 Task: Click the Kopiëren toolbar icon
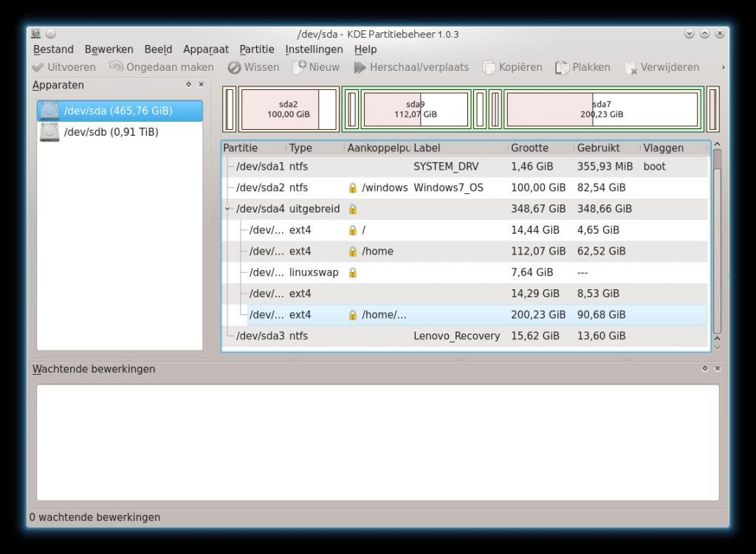click(489, 67)
